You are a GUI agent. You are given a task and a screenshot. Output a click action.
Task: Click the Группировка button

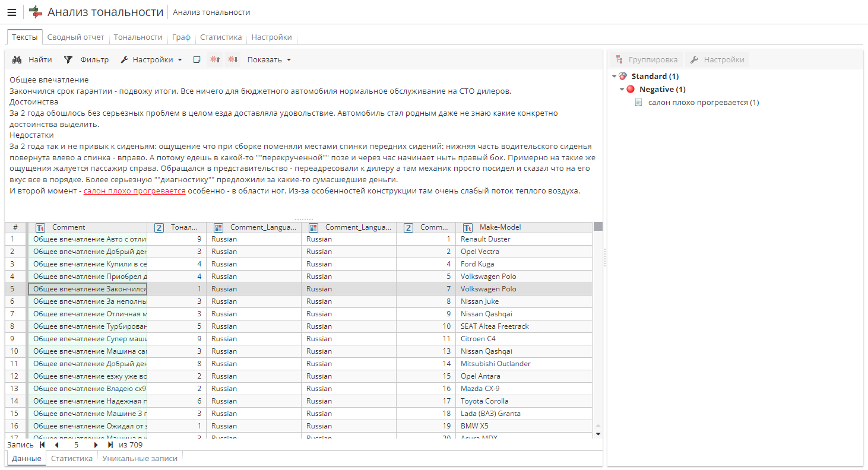(x=647, y=60)
